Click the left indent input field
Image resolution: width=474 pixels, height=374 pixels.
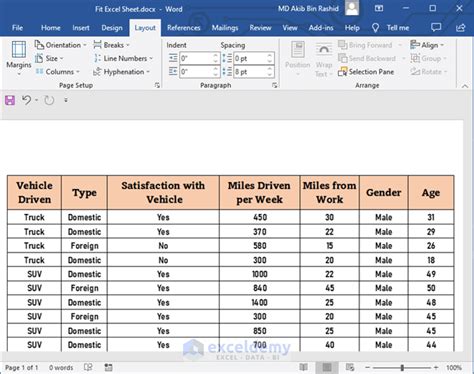[x=196, y=58]
